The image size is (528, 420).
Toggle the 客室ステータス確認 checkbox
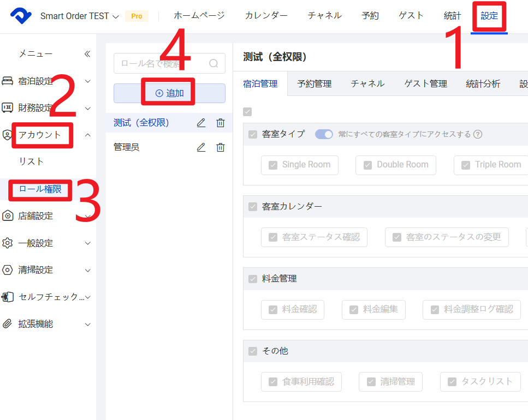point(273,237)
